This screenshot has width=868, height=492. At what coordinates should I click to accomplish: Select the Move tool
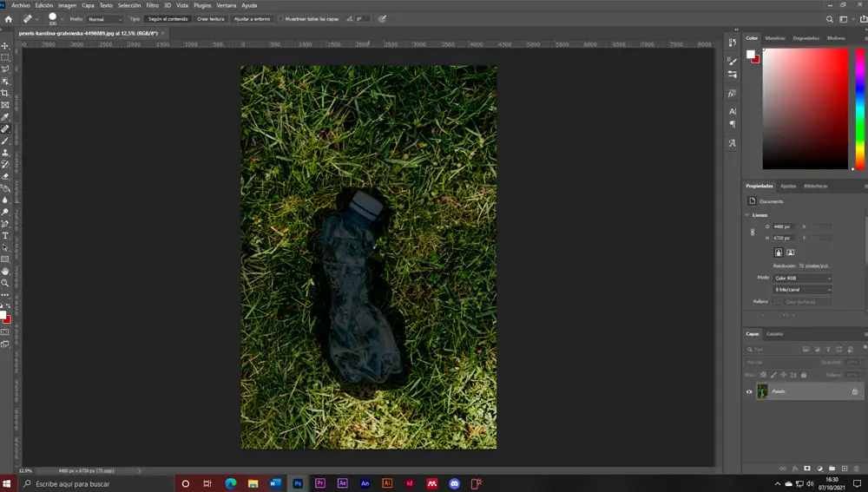(x=5, y=46)
